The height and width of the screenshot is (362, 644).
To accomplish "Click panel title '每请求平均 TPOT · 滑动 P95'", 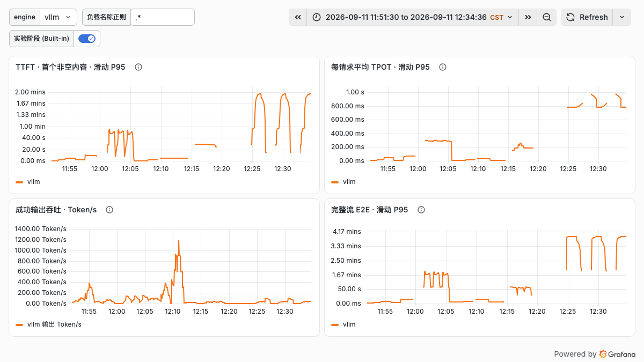I will tap(380, 67).
